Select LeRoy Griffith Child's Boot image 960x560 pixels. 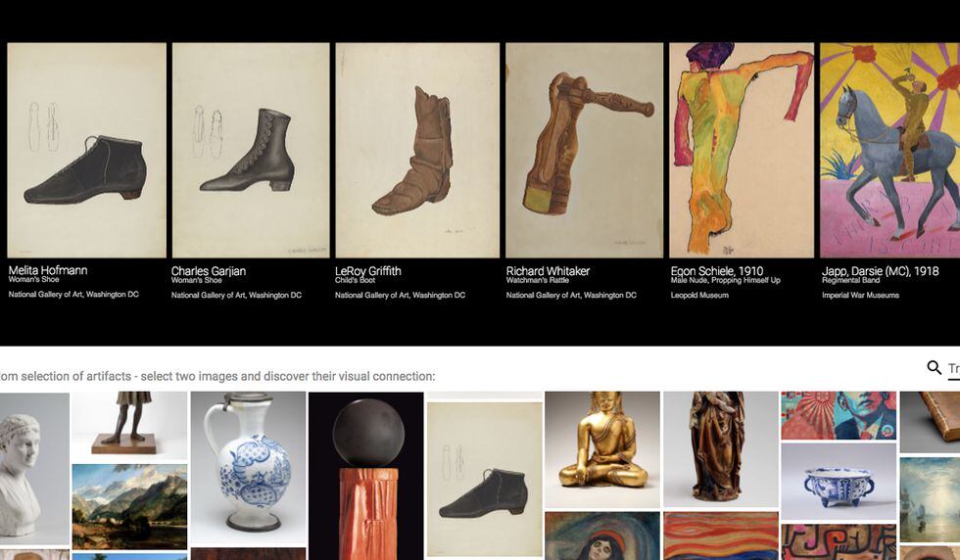(x=417, y=150)
